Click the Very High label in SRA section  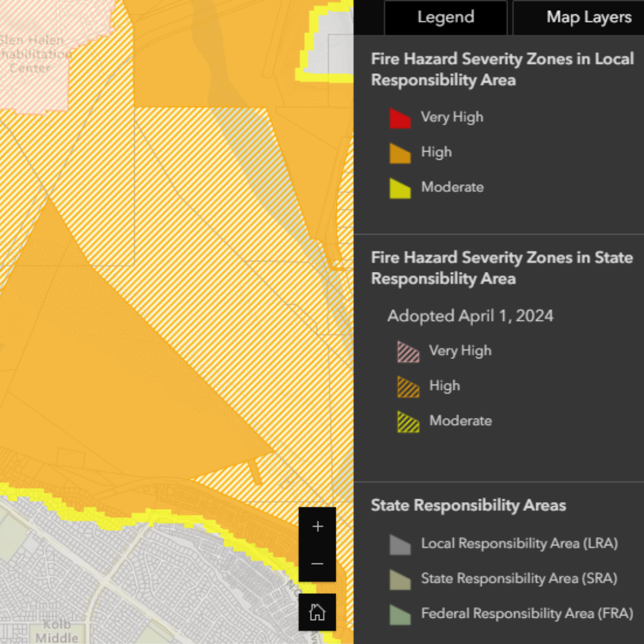(x=460, y=351)
